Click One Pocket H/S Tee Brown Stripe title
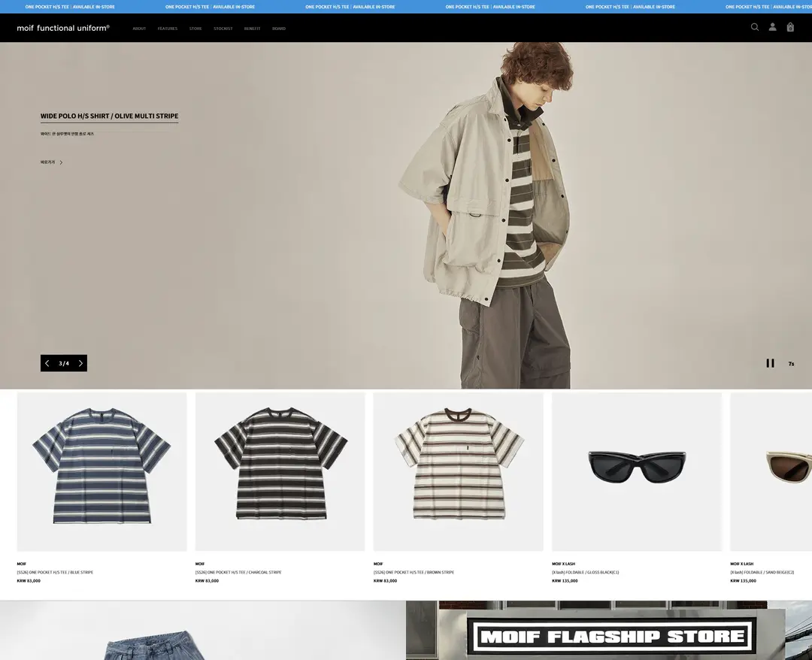This screenshot has height=660, width=812. pyautogui.click(x=414, y=573)
